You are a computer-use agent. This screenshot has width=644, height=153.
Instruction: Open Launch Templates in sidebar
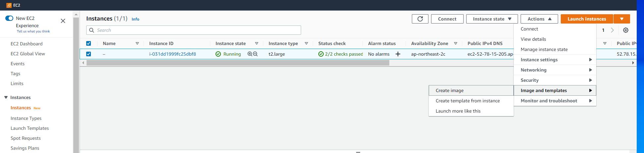30,128
